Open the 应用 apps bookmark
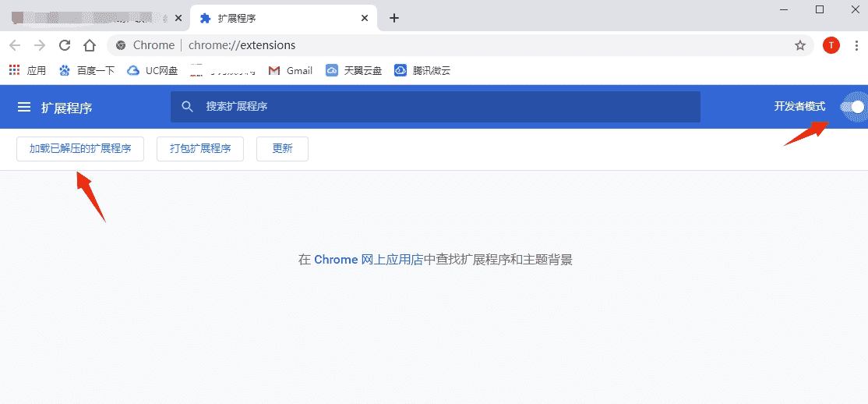This screenshot has height=404, width=868. [28, 70]
